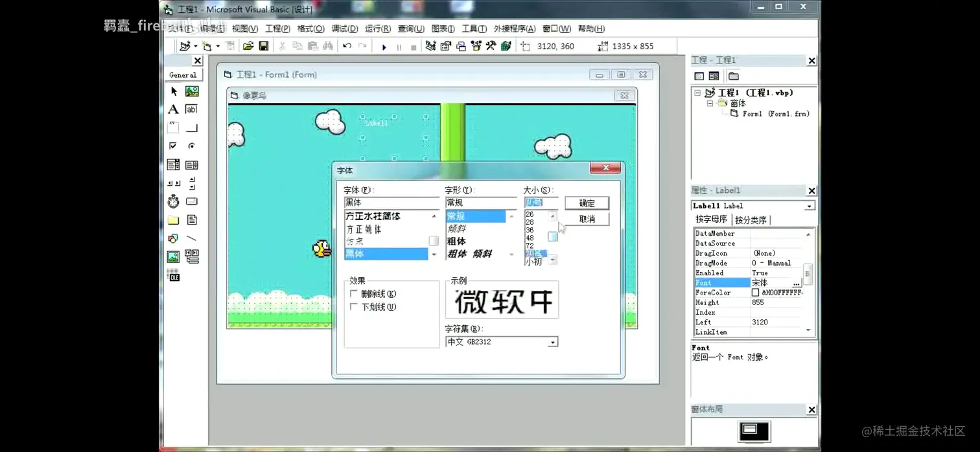Select the DirListBox folder tool in the toolbox
The height and width of the screenshot is (452, 980).
(x=174, y=220)
